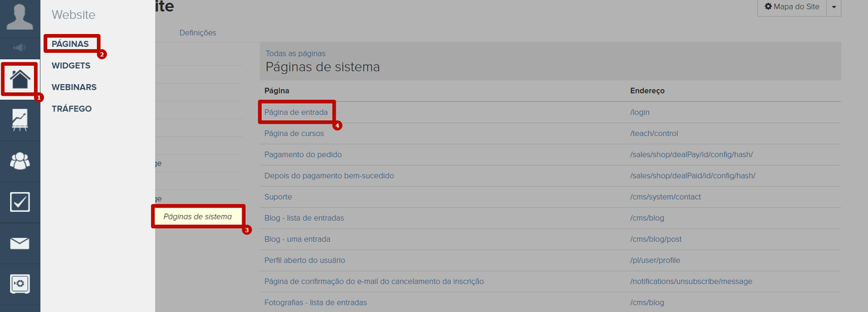
Task: Open the Página de entrada link
Action: point(297,112)
